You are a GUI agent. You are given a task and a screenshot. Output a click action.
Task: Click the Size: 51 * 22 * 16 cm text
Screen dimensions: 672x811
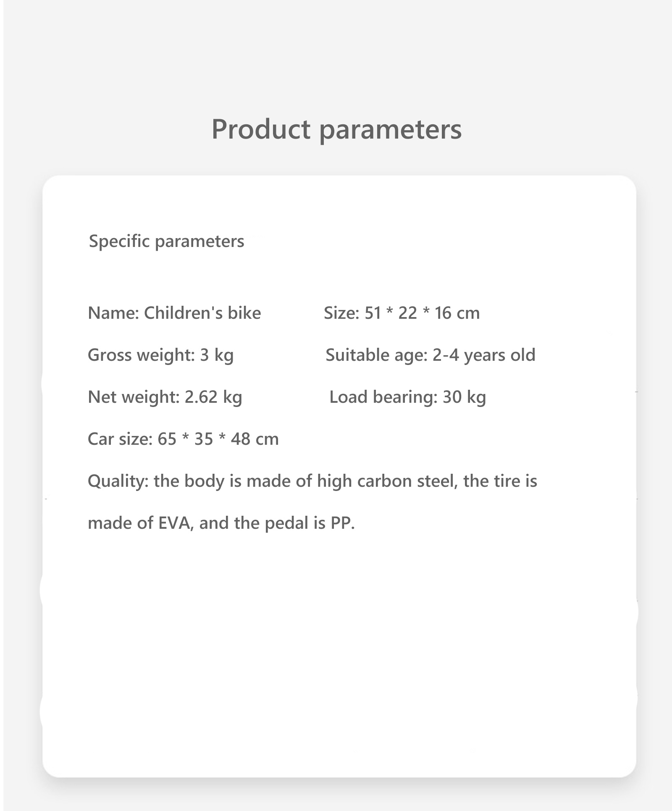tap(402, 313)
